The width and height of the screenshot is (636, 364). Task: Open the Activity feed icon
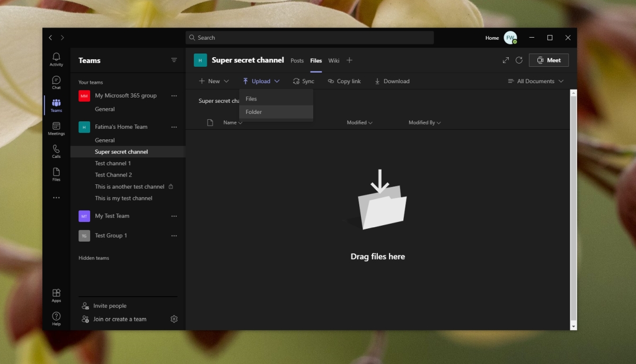pyautogui.click(x=56, y=59)
